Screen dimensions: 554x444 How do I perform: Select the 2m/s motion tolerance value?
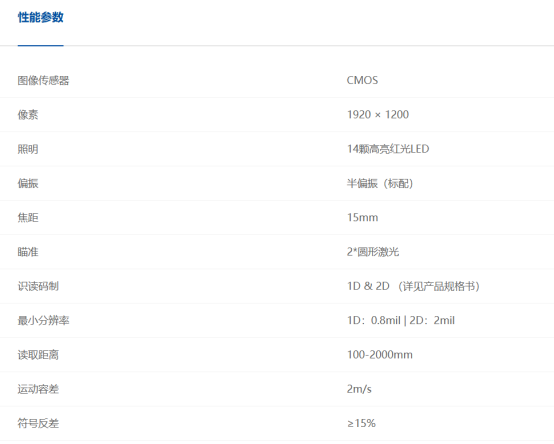(x=359, y=389)
